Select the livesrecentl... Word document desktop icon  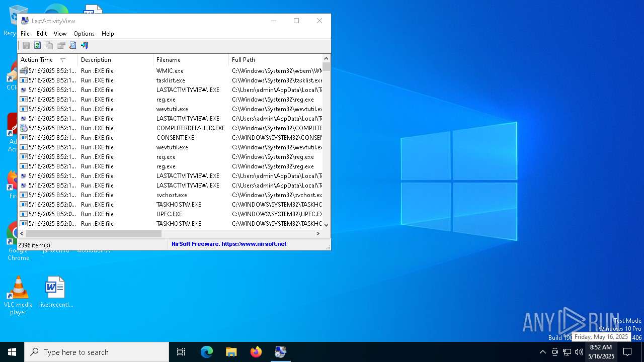pyautogui.click(x=56, y=292)
